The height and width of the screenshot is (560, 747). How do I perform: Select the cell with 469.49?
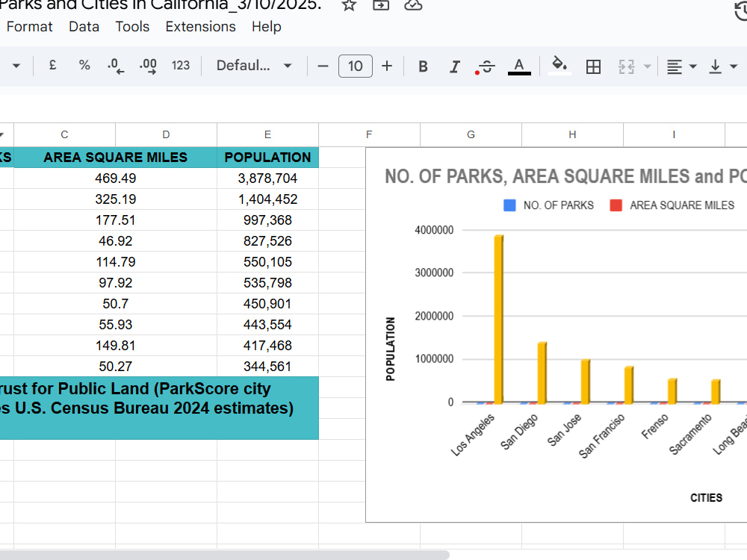115,178
